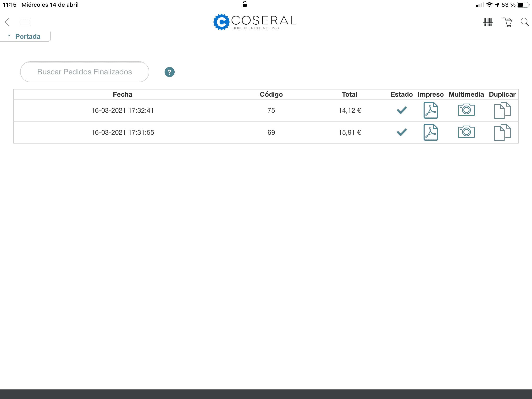The image size is (532, 399).
Task: Click the Total column header
Action: [349, 94]
